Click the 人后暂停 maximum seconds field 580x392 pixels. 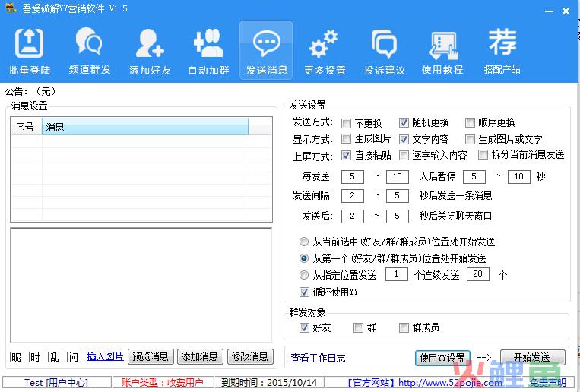click(x=519, y=177)
